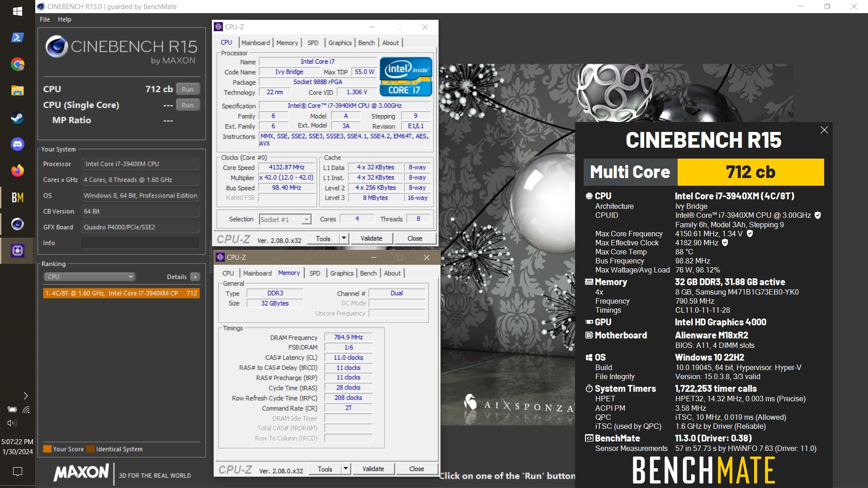Run the CPU (Single Core) benchmark
Screen dimensions: 868x488
[188, 105]
